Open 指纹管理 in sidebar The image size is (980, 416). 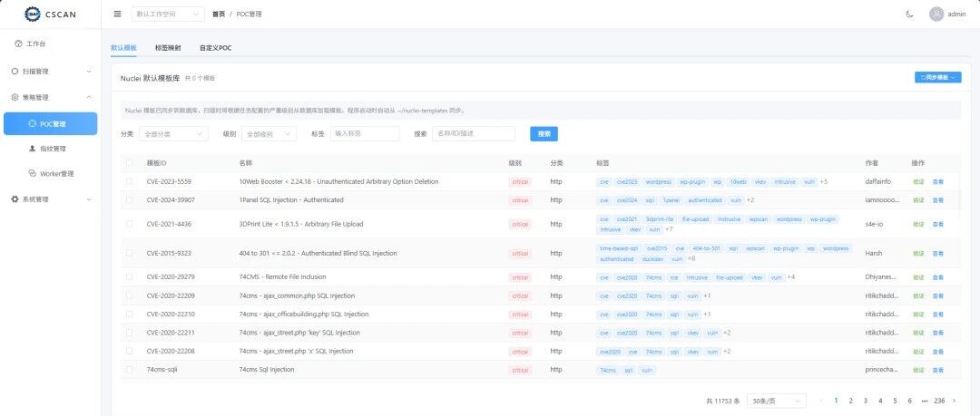[x=51, y=149]
